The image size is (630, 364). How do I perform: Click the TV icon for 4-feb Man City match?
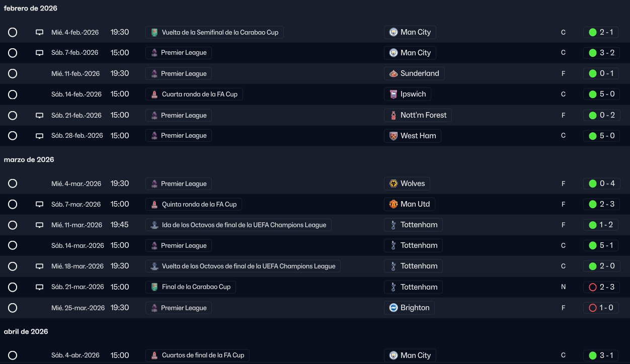39,33
